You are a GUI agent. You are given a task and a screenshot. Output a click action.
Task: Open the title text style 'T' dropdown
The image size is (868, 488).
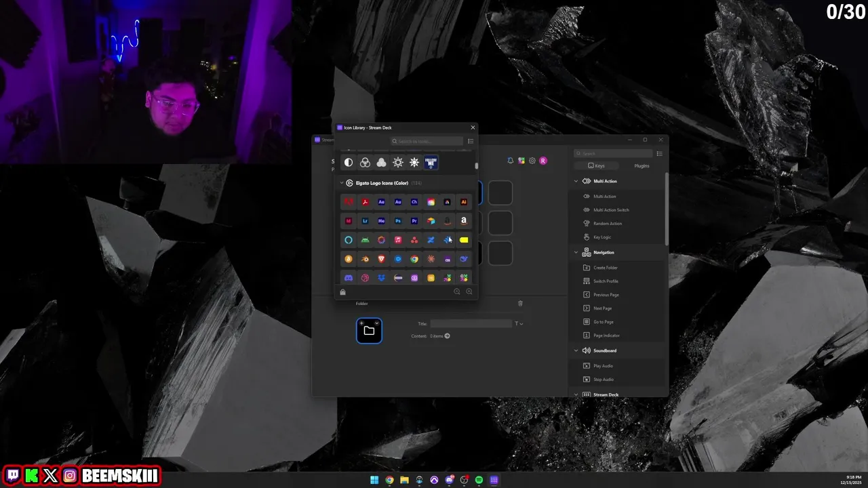(519, 324)
